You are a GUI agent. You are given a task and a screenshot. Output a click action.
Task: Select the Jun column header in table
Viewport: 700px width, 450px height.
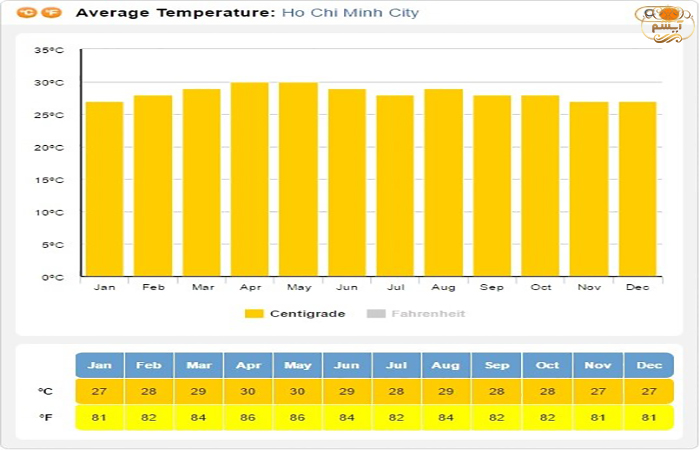347,365
